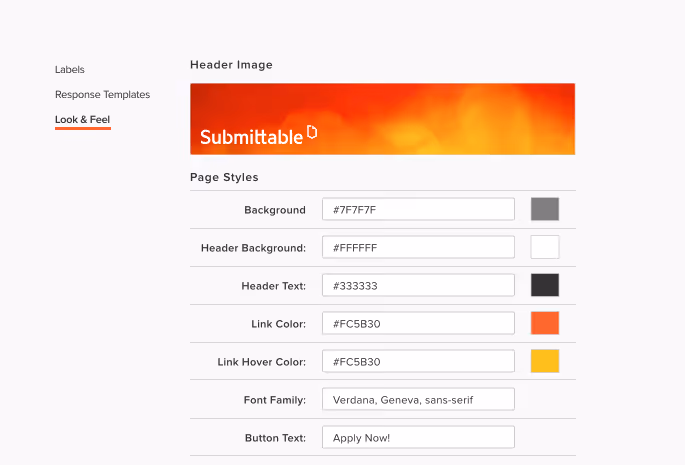Click the Font Family label
685x465 pixels.
(275, 400)
